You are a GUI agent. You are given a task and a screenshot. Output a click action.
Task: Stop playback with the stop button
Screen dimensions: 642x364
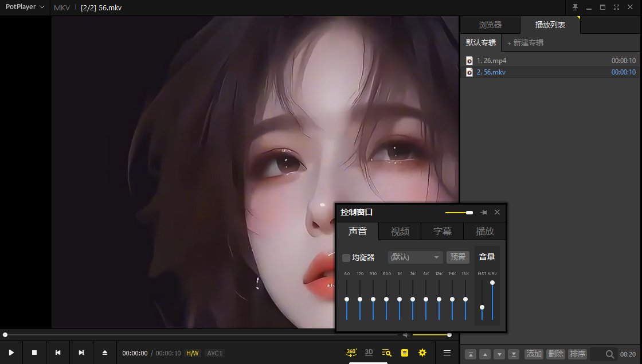click(34, 353)
